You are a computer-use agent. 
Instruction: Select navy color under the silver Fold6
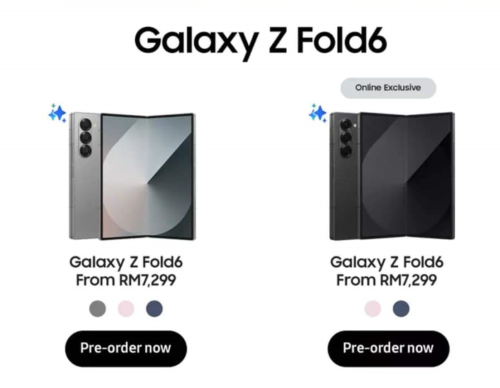(x=154, y=308)
